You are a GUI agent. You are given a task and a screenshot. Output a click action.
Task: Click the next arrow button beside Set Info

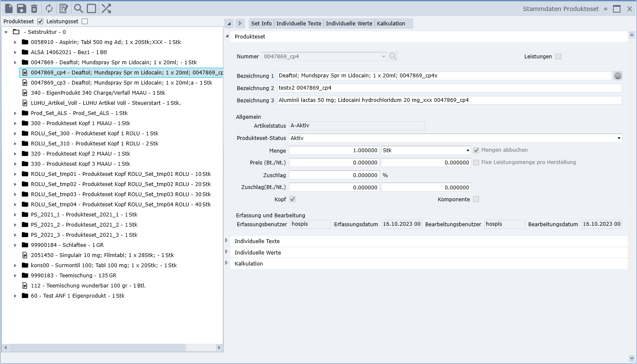(x=240, y=24)
